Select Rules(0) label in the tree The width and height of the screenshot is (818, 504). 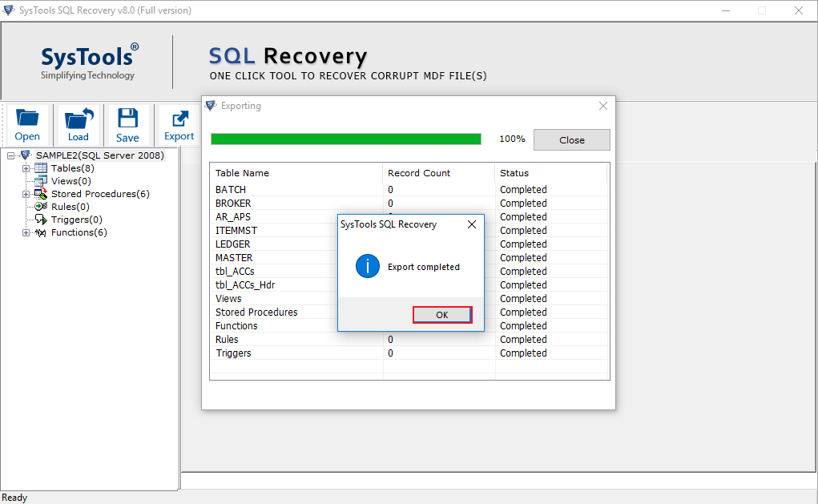pos(70,207)
